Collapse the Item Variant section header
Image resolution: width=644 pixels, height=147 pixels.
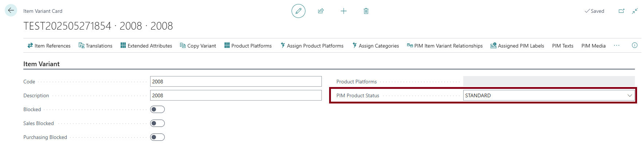(42, 64)
